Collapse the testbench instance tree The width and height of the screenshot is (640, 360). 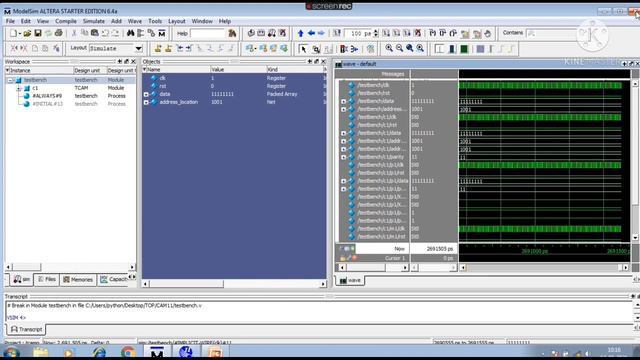(11, 80)
